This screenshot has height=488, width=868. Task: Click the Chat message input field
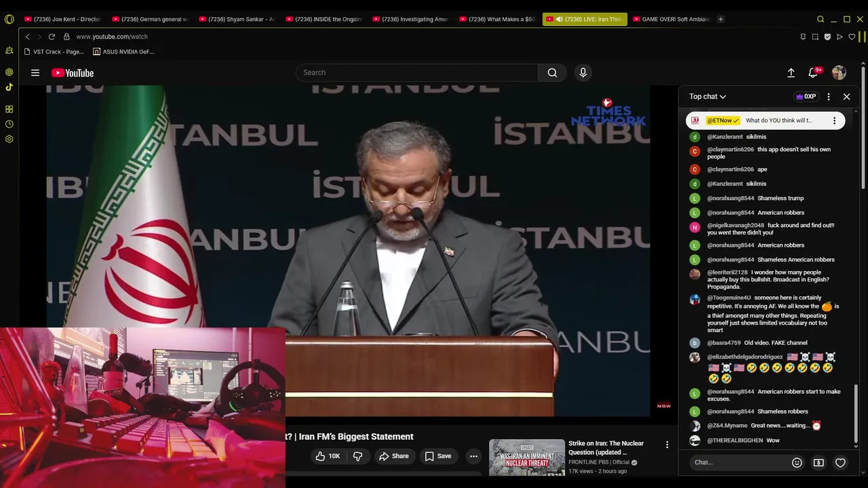tap(739, 462)
